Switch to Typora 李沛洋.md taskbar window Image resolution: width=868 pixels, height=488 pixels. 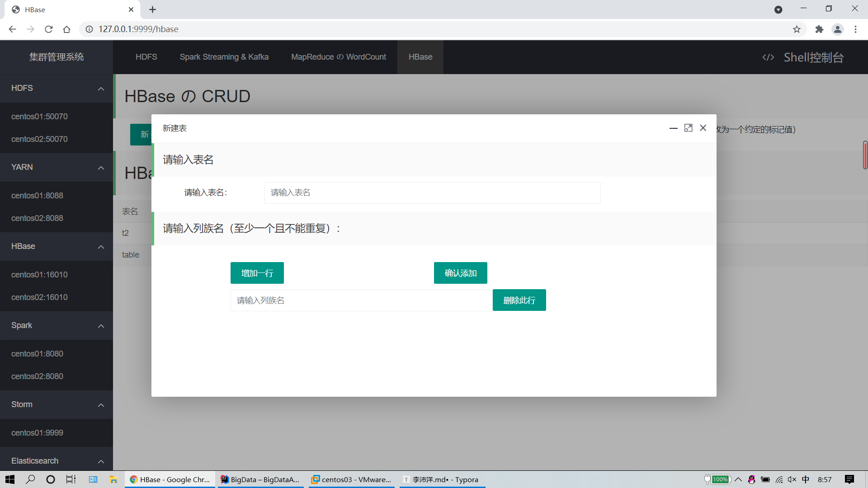tap(442, 479)
